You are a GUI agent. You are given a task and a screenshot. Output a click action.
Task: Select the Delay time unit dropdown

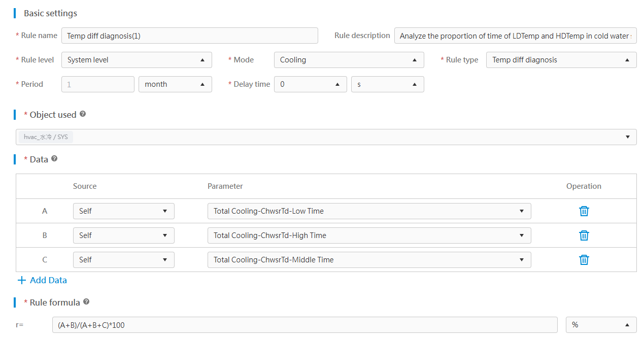pos(387,84)
